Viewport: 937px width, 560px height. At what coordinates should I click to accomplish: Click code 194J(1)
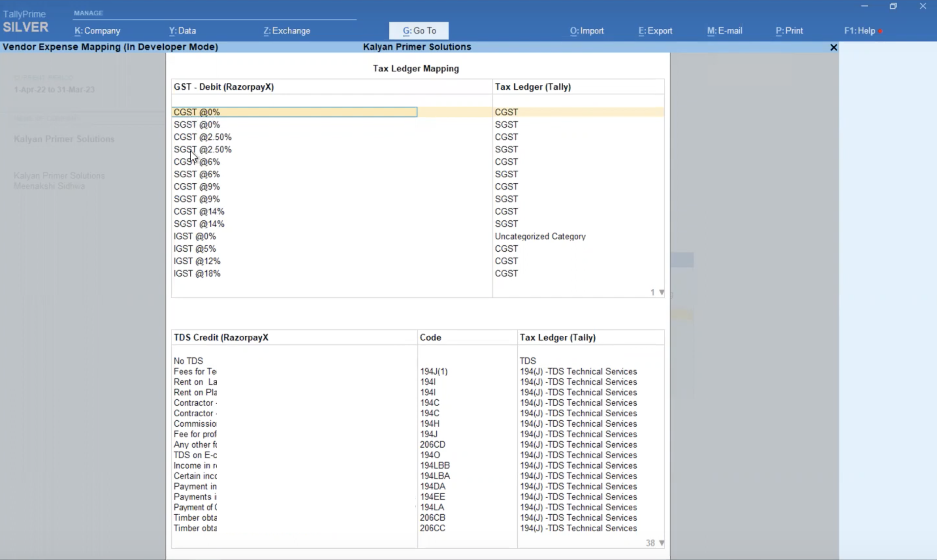[x=434, y=371]
